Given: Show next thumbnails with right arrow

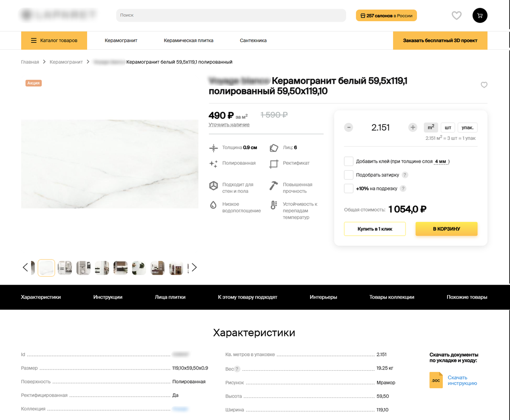Looking at the screenshot, I should tap(194, 268).
